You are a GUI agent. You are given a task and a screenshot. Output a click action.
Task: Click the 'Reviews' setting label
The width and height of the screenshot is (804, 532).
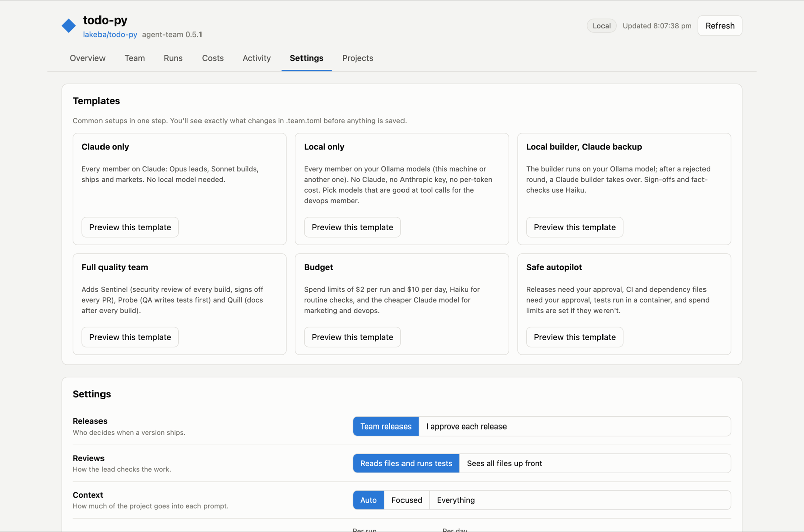point(88,458)
